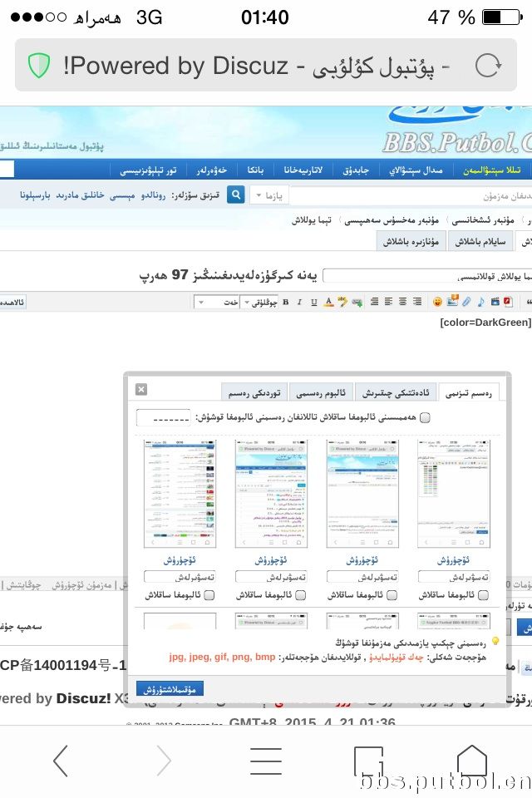Click ئۆچۈرۈش under the forum-list thumbnail
532x798 pixels.
click(180, 559)
